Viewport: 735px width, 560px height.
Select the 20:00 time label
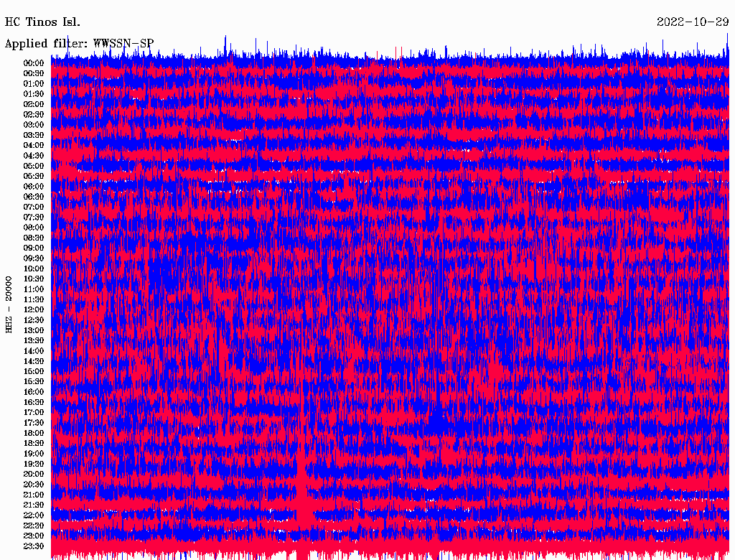pyautogui.click(x=34, y=475)
